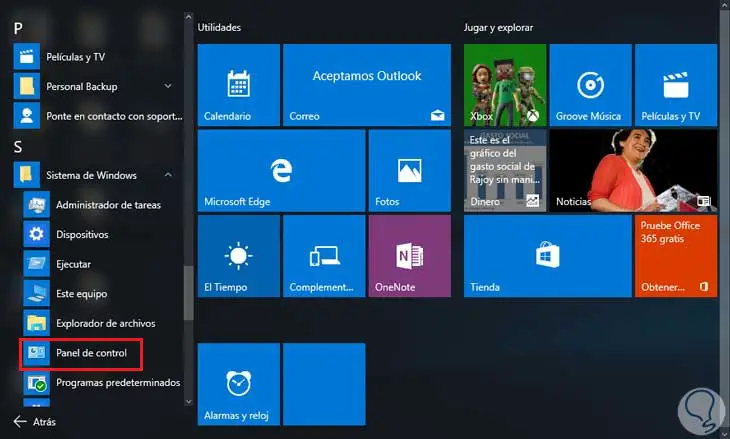Image resolution: width=730 pixels, height=439 pixels.
Task: Open the Administrador de tareas icon
Action: (x=36, y=205)
